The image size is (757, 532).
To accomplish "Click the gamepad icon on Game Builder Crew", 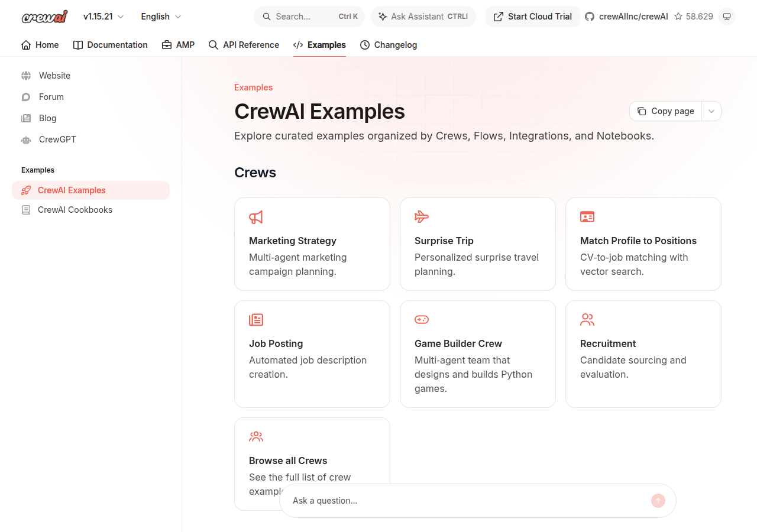I will [x=422, y=320].
